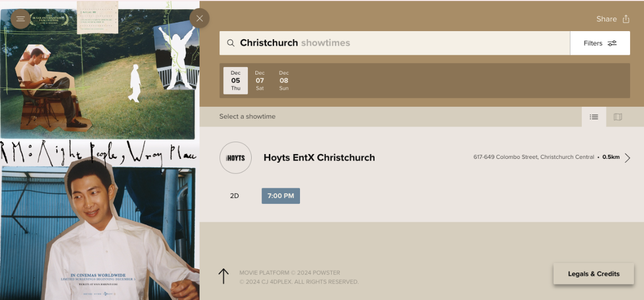Click the Colombo Street address text

pyautogui.click(x=533, y=157)
